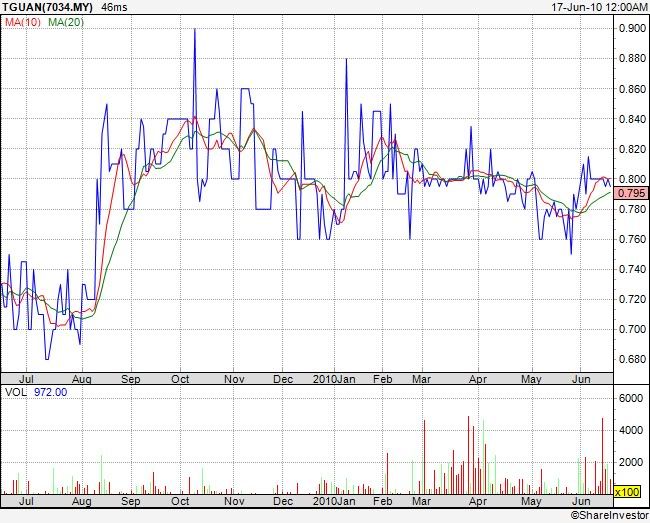The height and width of the screenshot is (523, 650).
Task: Click the 6000 volume axis label
Action: click(630, 398)
